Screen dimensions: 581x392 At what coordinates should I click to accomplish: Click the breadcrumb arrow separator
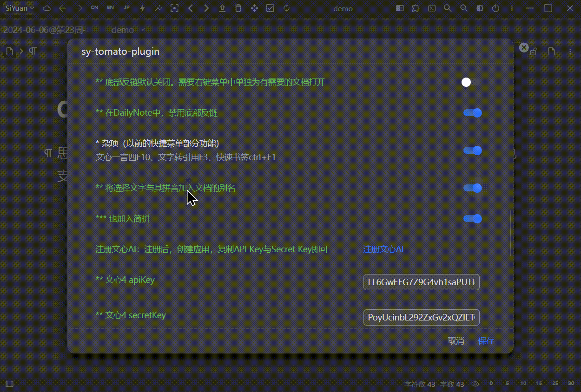[21, 52]
